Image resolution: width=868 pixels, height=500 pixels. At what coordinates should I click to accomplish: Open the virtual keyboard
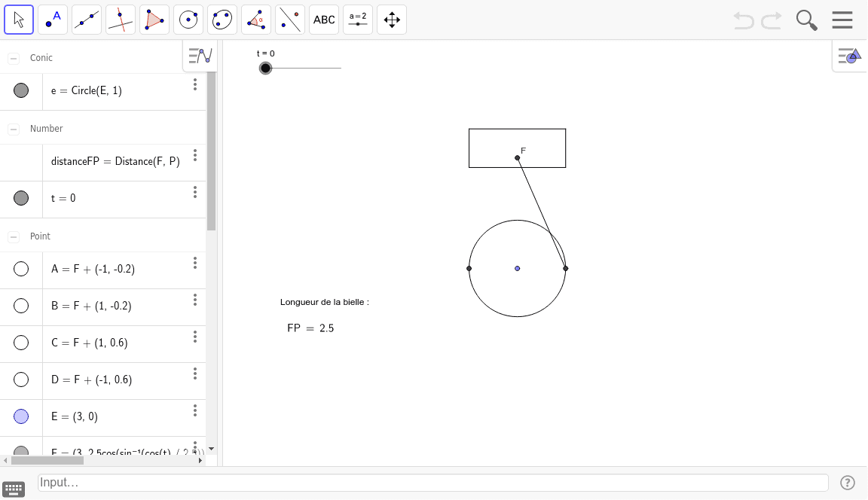14,489
